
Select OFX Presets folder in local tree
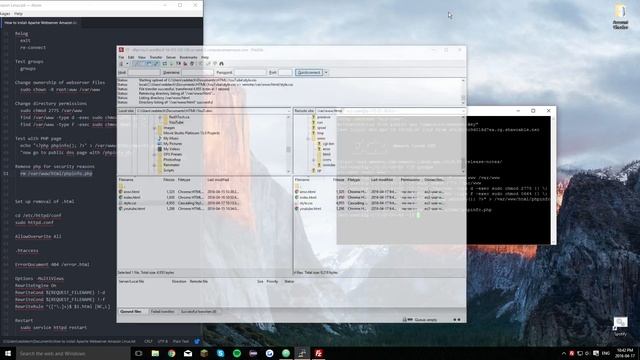coord(173,154)
